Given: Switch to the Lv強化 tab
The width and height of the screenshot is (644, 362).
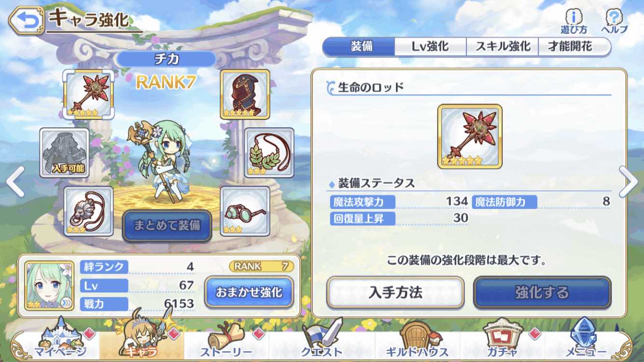Looking at the screenshot, I should point(430,46).
